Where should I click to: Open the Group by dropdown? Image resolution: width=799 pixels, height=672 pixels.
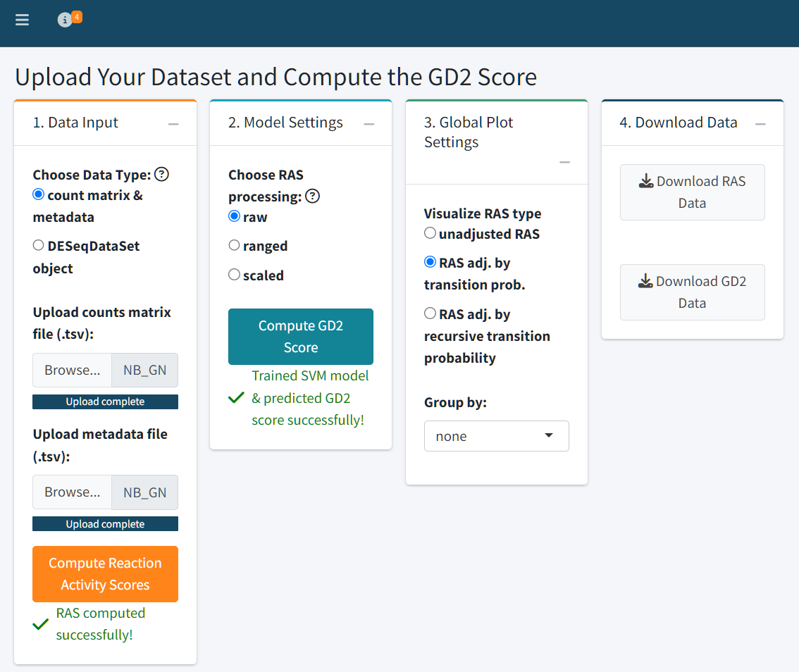coord(496,436)
